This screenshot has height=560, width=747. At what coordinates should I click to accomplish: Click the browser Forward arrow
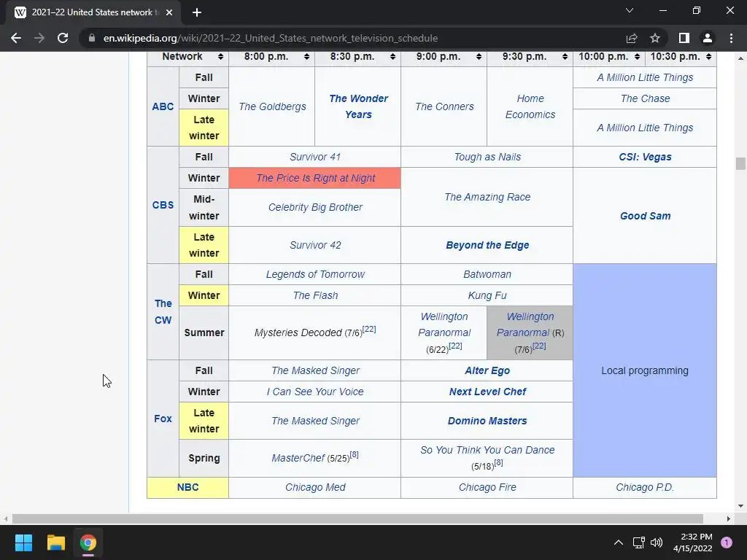coord(39,38)
